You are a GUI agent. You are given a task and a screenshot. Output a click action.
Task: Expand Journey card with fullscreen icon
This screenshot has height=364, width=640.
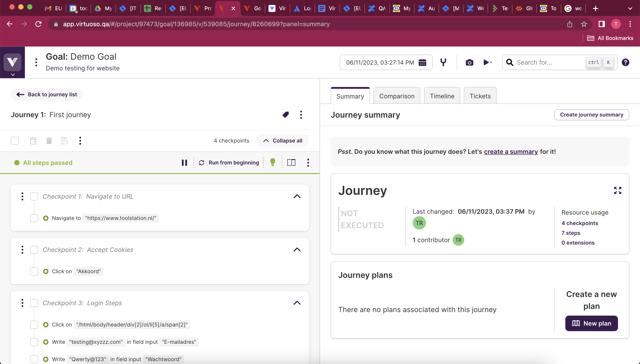(x=618, y=190)
